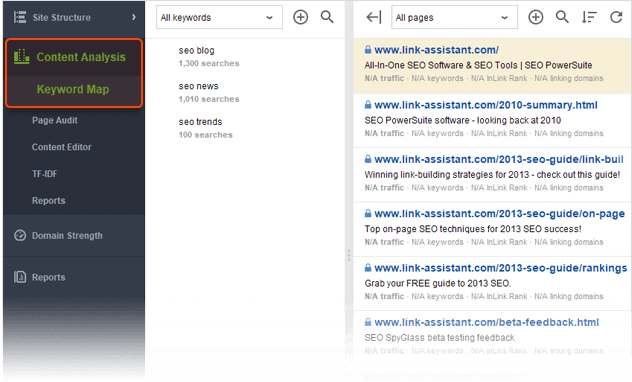Click the lock icon beside rankings URL
The width and height of the screenshot is (632, 382).
click(x=368, y=268)
